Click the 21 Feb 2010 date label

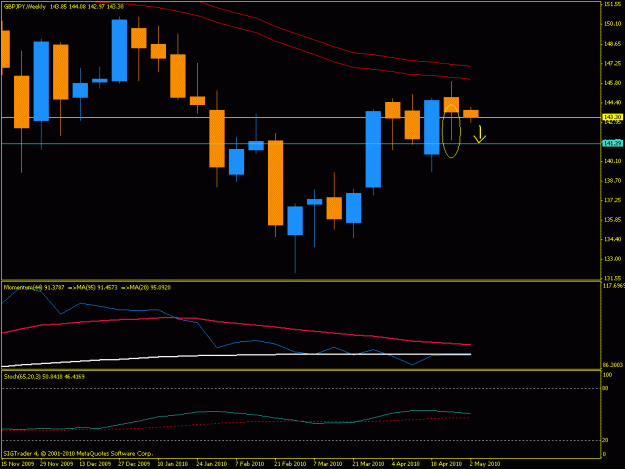tap(290, 464)
